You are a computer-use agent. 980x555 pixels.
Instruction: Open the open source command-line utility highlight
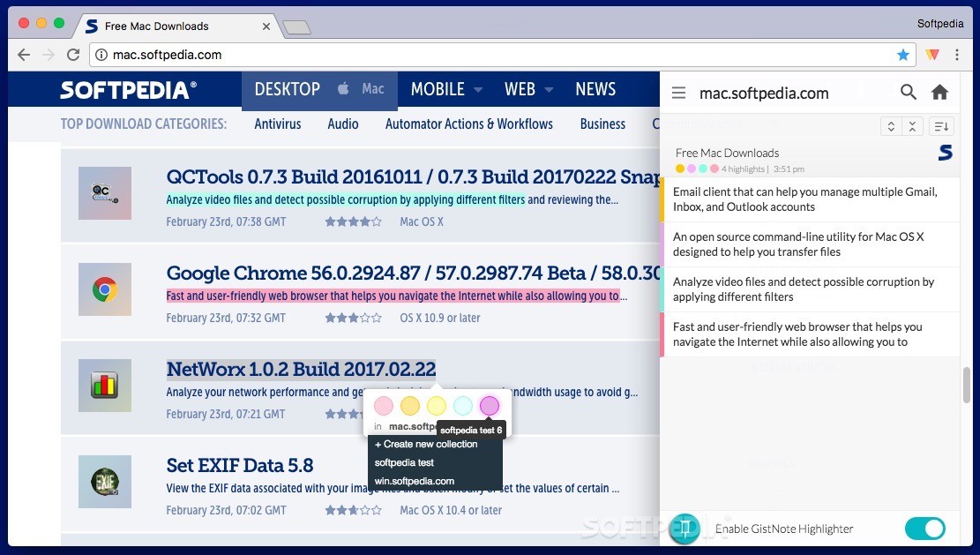tap(810, 244)
